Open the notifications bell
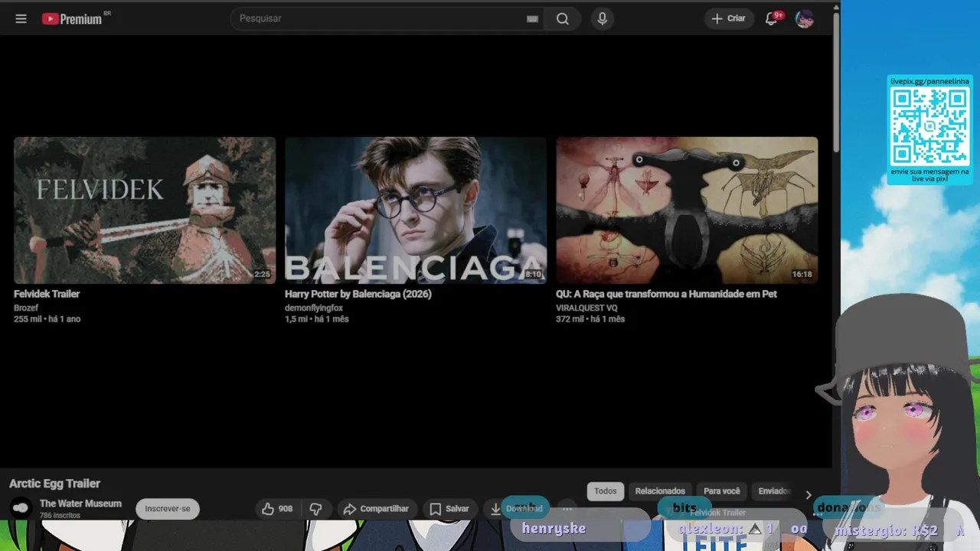Image resolution: width=980 pixels, height=551 pixels. click(x=772, y=18)
